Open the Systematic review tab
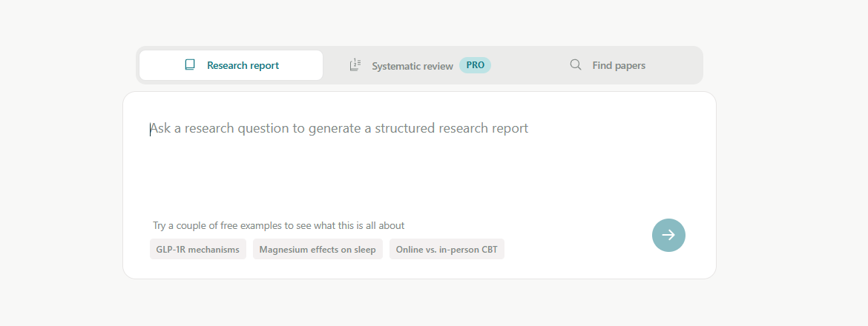The width and height of the screenshot is (868, 326). 420,65
